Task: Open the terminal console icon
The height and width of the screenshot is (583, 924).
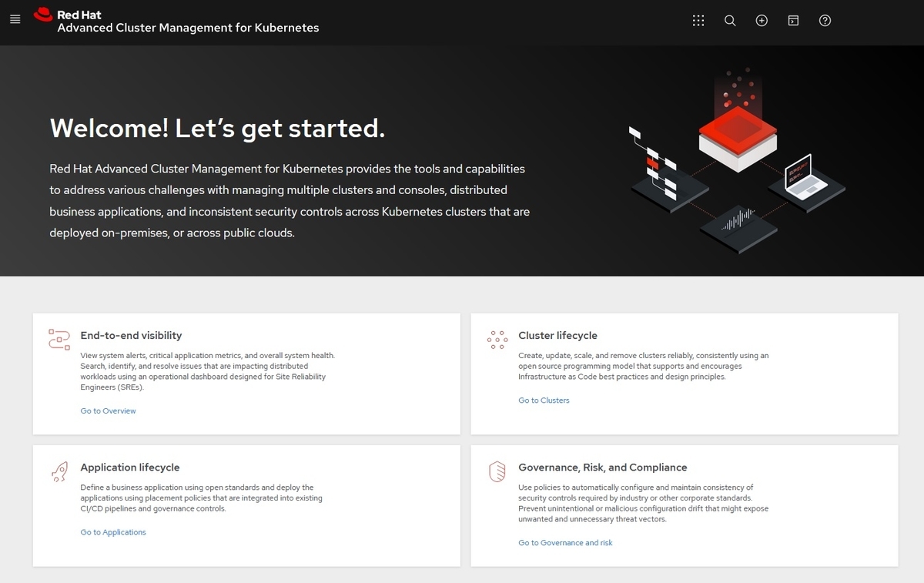Action: coord(793,21)
